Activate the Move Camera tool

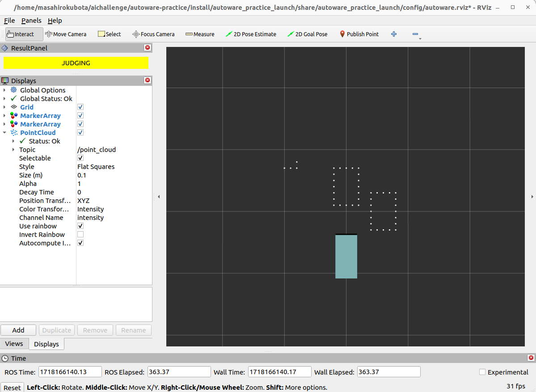[x=66, y=34]
